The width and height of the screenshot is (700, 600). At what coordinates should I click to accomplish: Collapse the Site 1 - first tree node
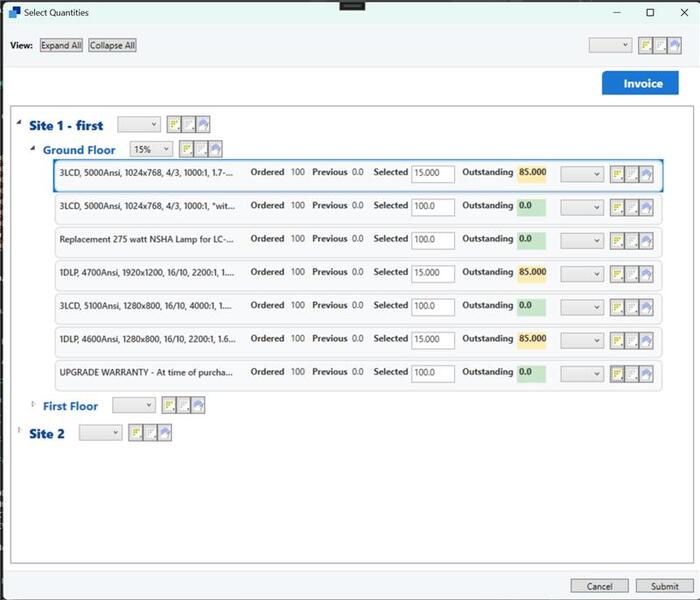pyautogui.click(x=19, y=122)
